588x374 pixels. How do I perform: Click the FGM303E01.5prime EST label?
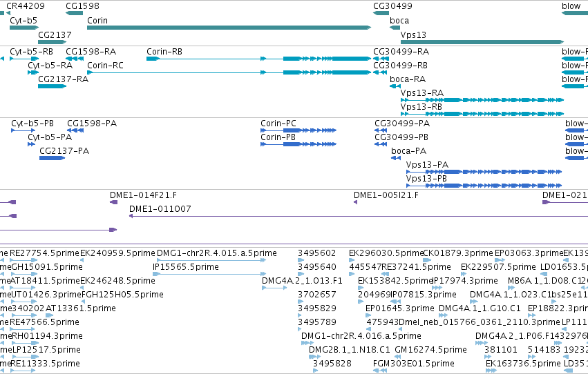click(414, 364)
